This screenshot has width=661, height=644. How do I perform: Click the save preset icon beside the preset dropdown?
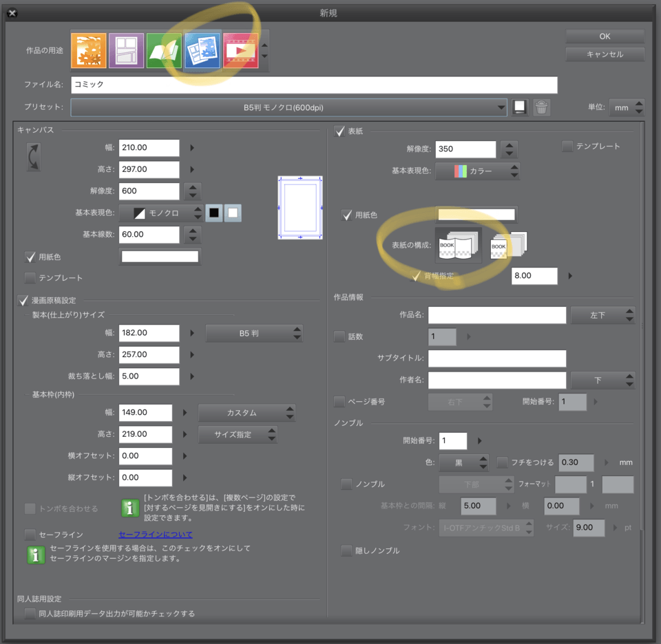[x=519, y=107]
